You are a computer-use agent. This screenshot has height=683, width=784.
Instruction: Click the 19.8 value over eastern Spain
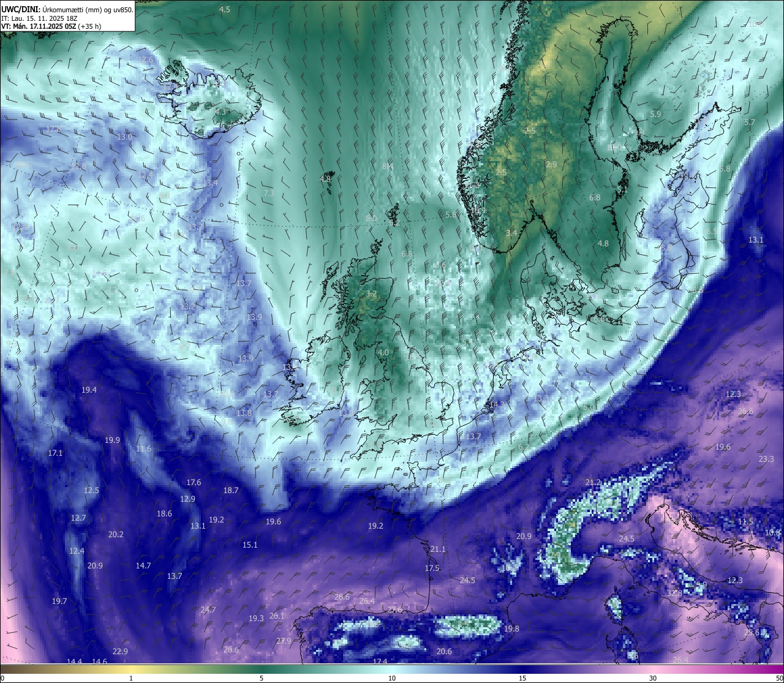click(511, 628)
